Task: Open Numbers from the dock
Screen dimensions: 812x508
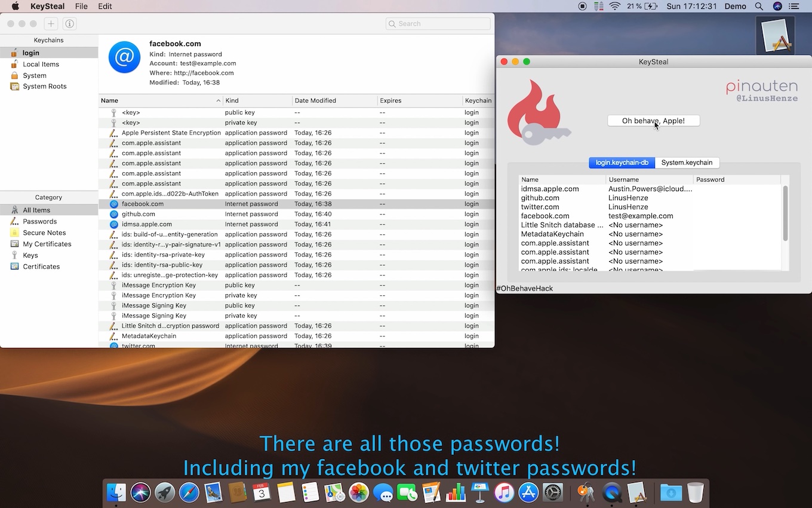Action: 456,492
